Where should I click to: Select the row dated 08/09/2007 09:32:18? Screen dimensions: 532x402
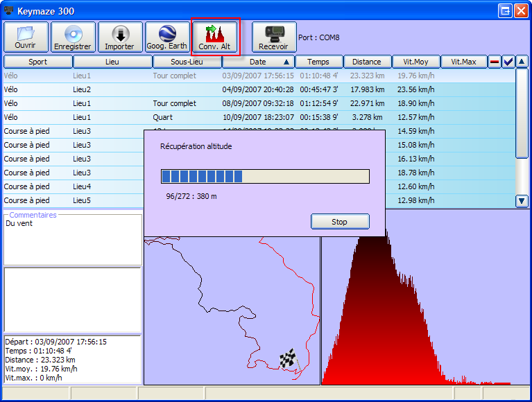point(259,103)
